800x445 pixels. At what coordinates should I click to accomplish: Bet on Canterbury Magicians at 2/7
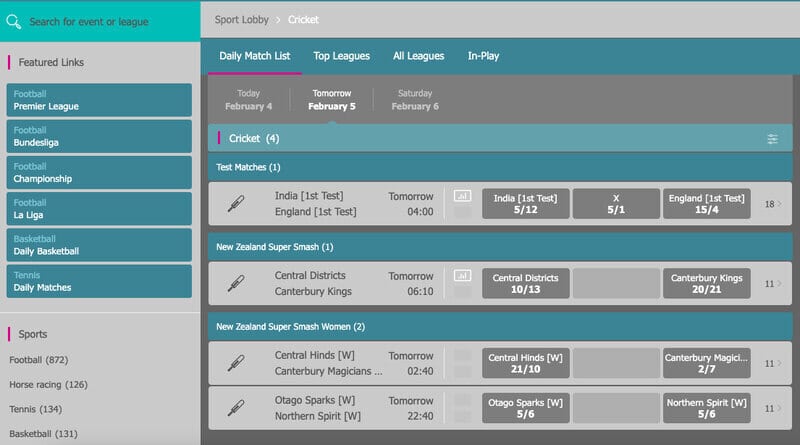coord(707,363)
